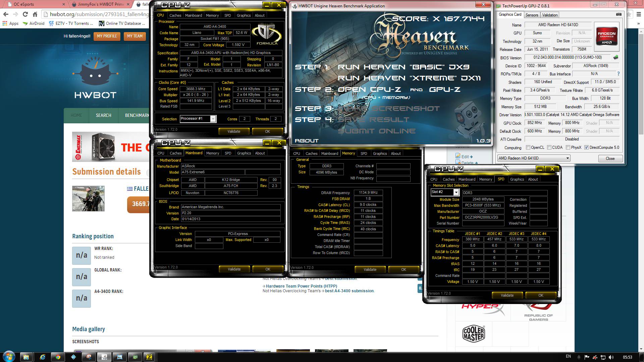Click ABOUT in the Heaven benchmark app
Viewport: 644px width, 362px height.
click(x=307, y=141)
